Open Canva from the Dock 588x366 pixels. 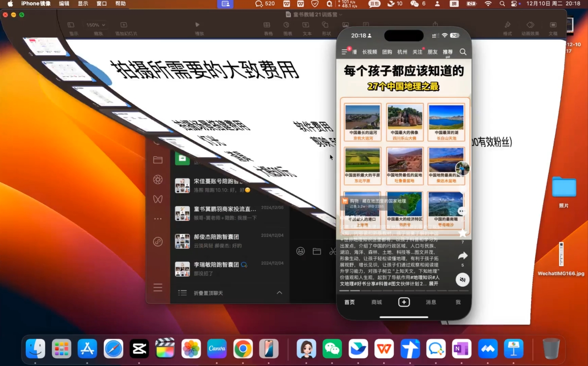pos(217,349)
